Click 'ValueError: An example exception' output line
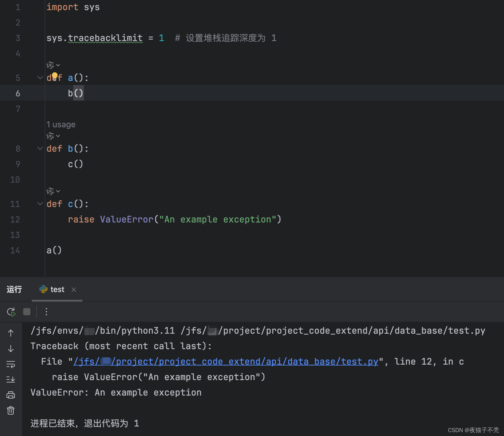Image resolution: width=504 pixels, height=436 pixels. coord(116,393)
